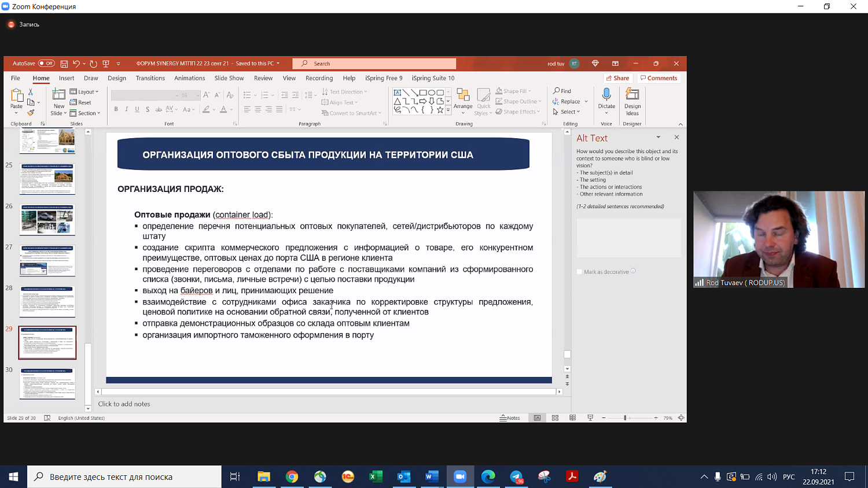Click the Find tool
The image size is (868, 488).
(562, 91)
